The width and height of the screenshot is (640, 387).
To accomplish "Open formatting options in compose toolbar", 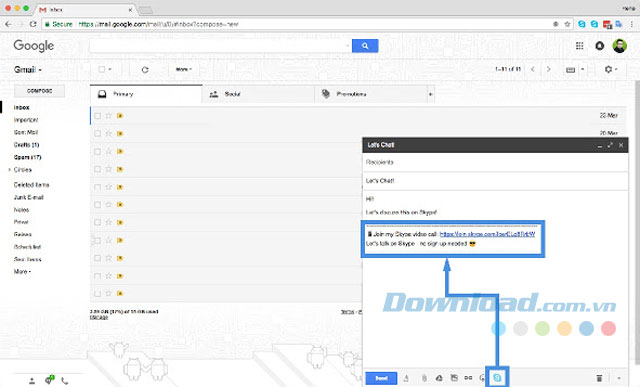I will 406,378.
